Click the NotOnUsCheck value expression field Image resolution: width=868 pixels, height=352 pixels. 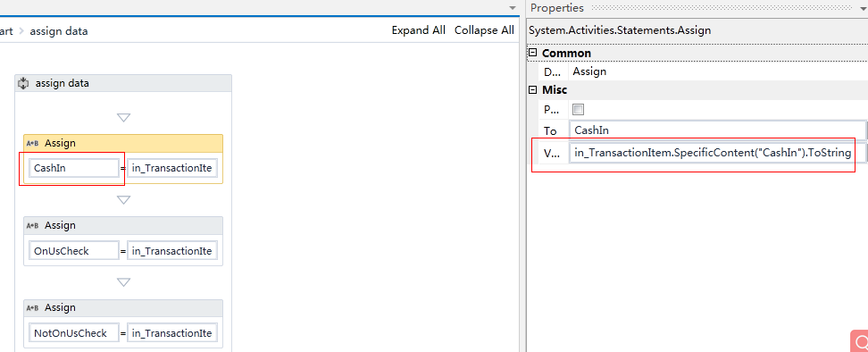click(172, 333)
